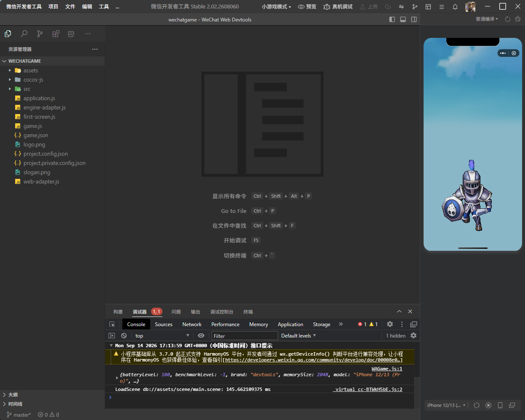Open the 项目 menu
525x420 pixels.
click(x=53, y=7)
